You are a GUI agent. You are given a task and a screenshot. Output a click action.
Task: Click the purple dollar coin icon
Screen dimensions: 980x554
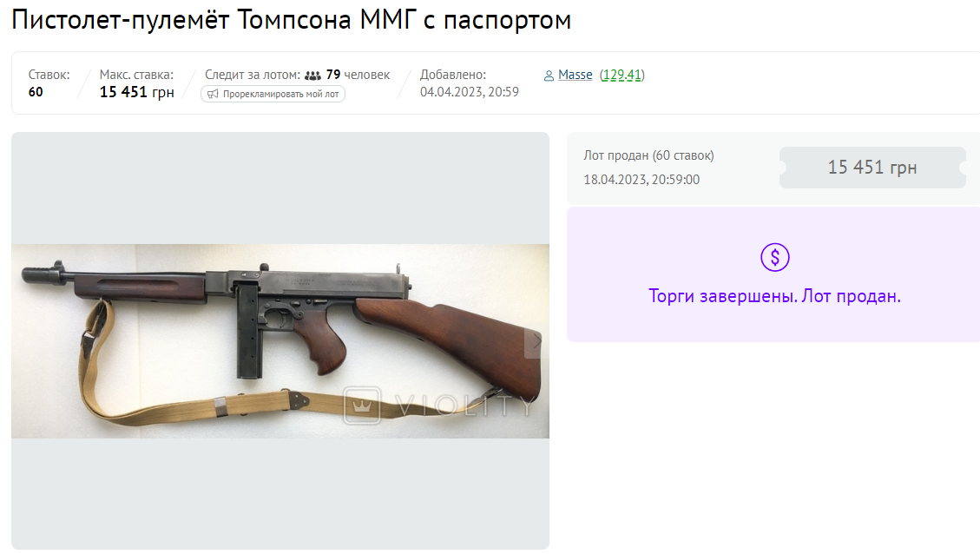774,257
